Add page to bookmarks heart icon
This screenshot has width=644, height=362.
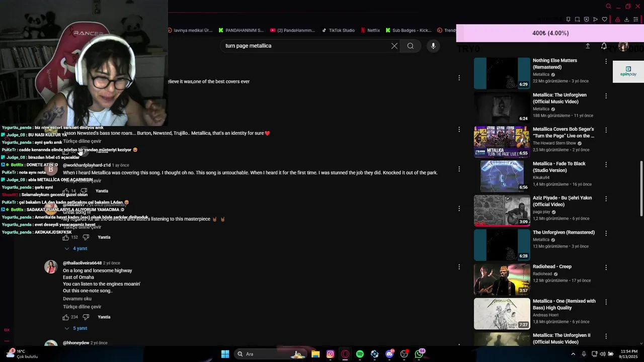click(x=604, y=19)
